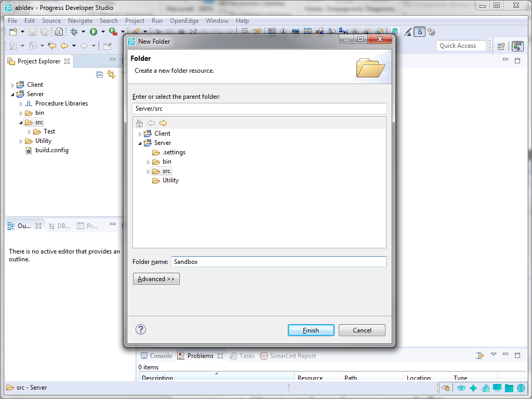The image size is (532, 399).
Task: Click the presentation easel status icon
Action: tap(497, 388)
